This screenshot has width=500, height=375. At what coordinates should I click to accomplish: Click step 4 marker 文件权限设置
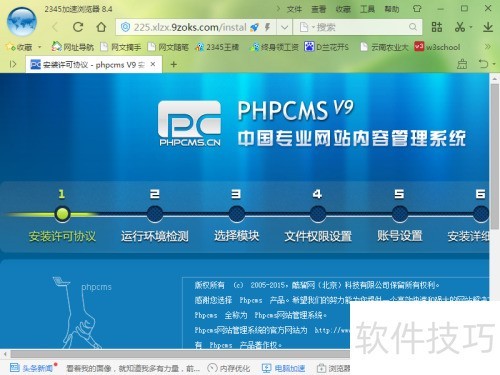click(318, 214)
